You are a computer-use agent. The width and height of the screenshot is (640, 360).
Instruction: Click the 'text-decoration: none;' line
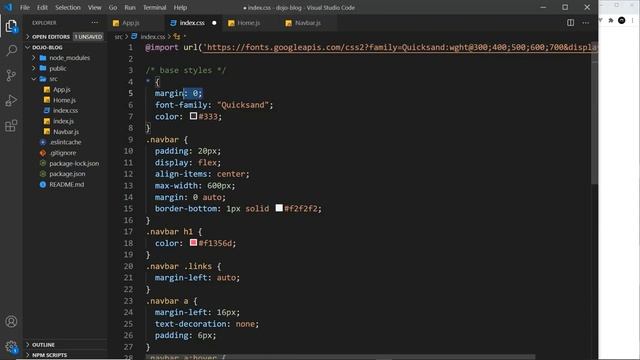(207, 324)
